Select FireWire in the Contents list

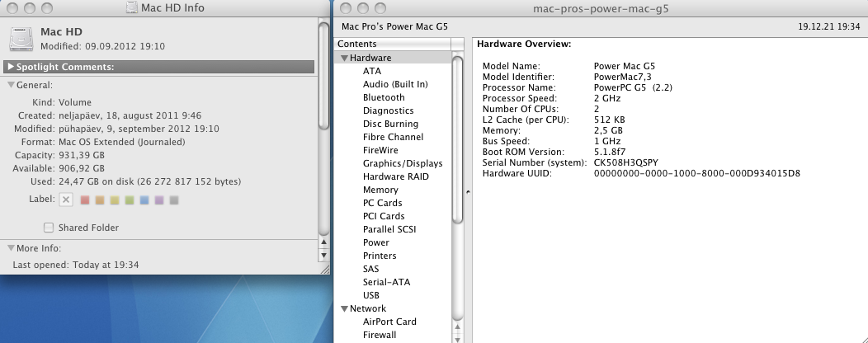pos(380,150)
